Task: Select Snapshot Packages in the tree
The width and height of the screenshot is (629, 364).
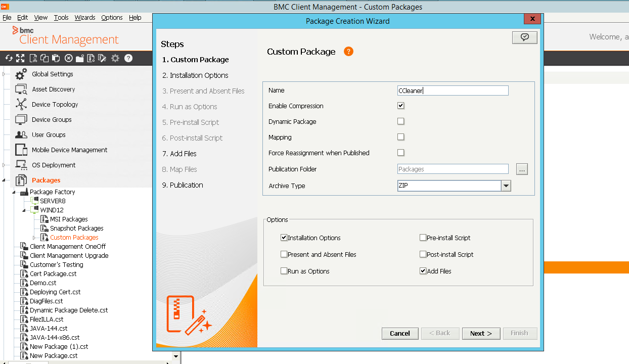Action: point(76,228)
